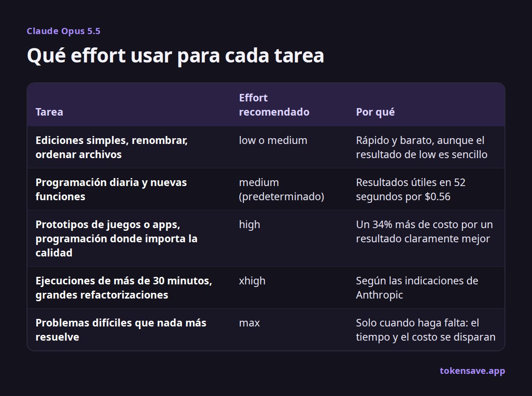532x396 pixels.
Task: Select the 'Ediciones simples, renombrar, ordenar archivos' cell
Action: click(112, 148)
